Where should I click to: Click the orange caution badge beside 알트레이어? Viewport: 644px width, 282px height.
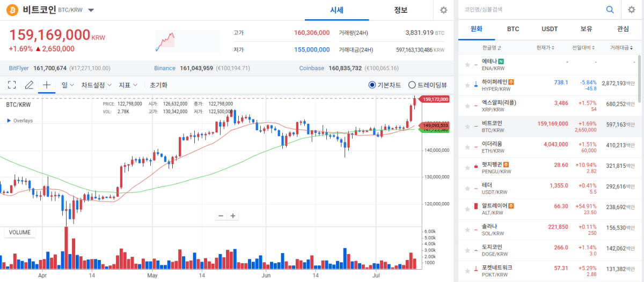pos(511,205)
